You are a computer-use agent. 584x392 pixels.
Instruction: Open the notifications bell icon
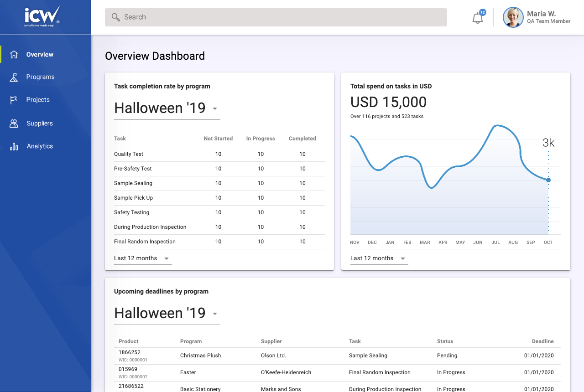477,18
